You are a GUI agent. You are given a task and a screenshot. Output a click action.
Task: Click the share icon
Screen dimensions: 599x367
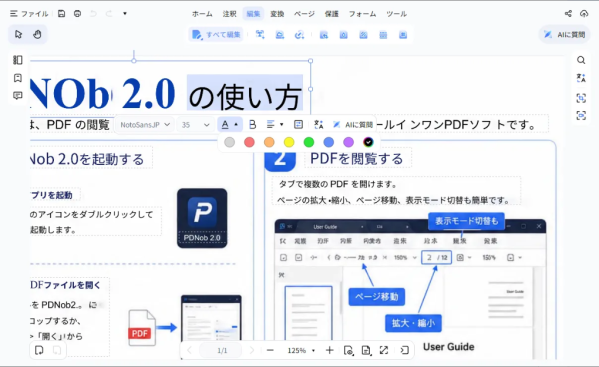(x=568, y=14)
